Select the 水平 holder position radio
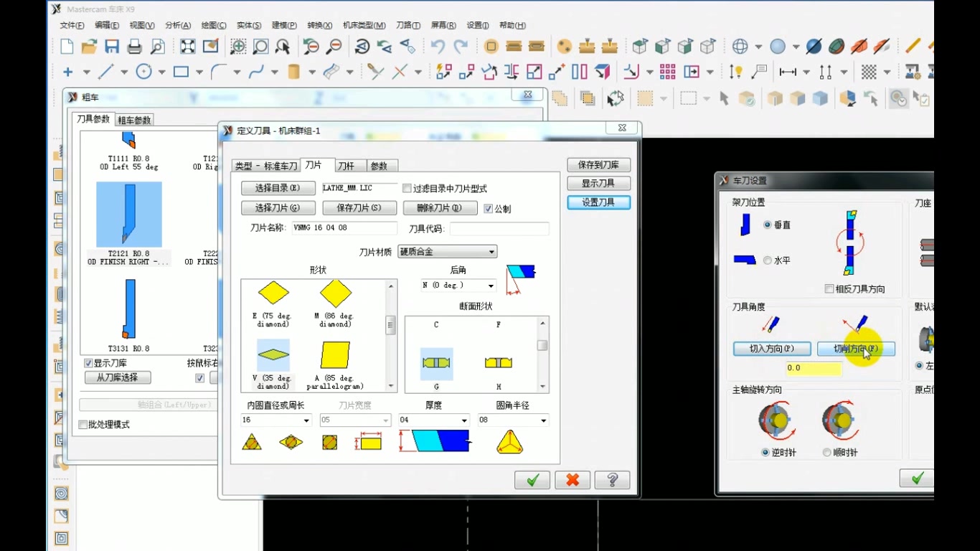The image size is (980, 551). pyautogui.click(x=768, y=260)
